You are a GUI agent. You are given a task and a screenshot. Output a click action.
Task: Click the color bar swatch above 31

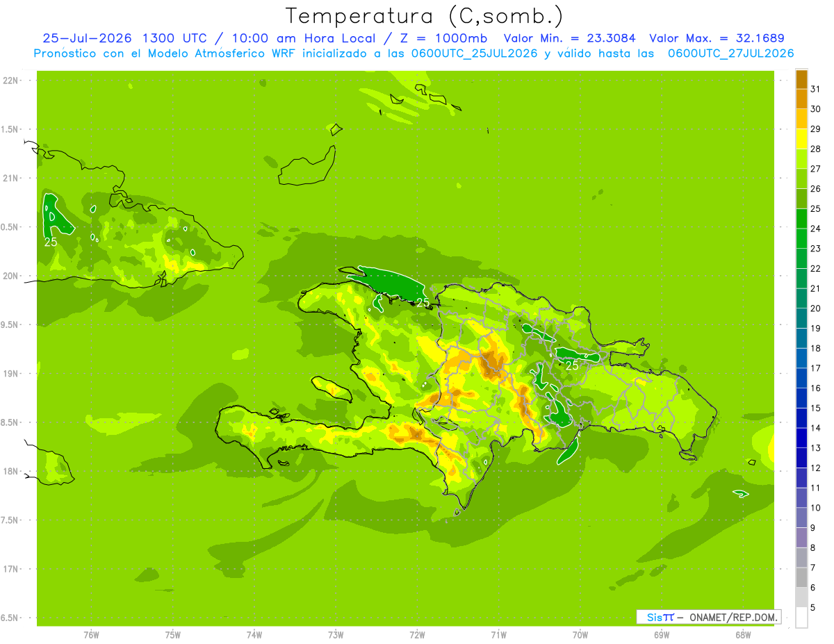tap(801, 79)
